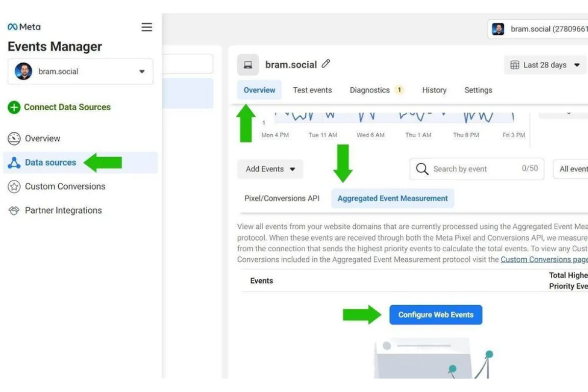The width and height of the screenshot is (588, 392).
Task: Click the data source search box
Action: pos(187,64)
